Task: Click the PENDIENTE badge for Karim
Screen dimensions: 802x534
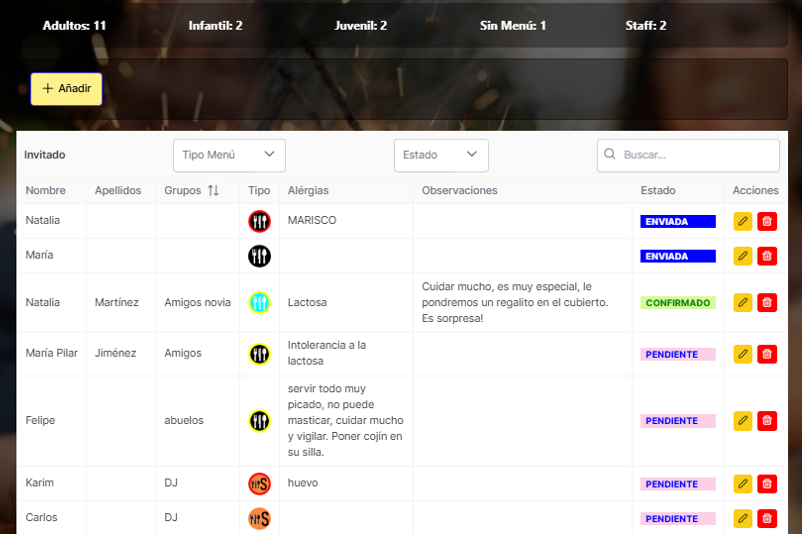Action: click(678, 484)
